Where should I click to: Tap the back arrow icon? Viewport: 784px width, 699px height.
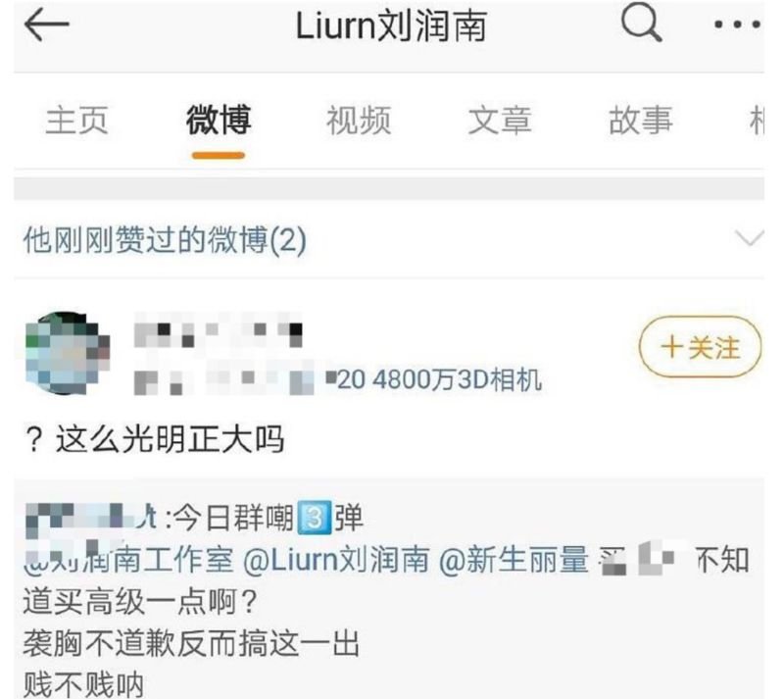[46, 25]
